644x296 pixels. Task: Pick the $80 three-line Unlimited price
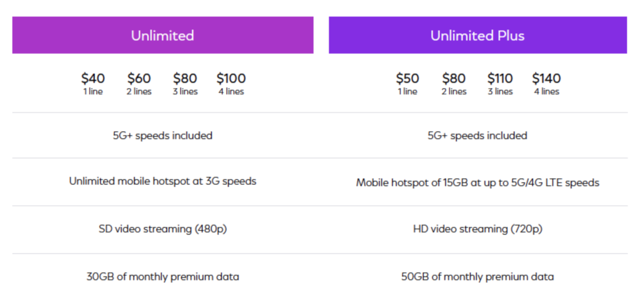(185, 78)
